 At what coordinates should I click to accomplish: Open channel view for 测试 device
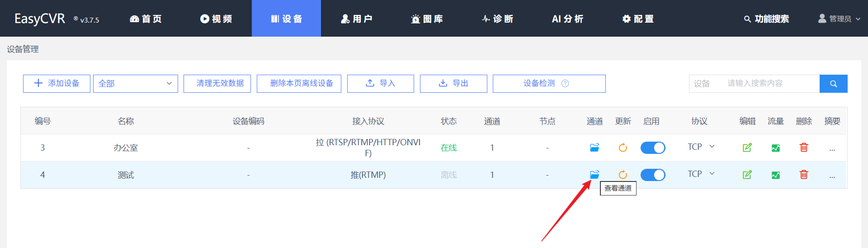594,175
